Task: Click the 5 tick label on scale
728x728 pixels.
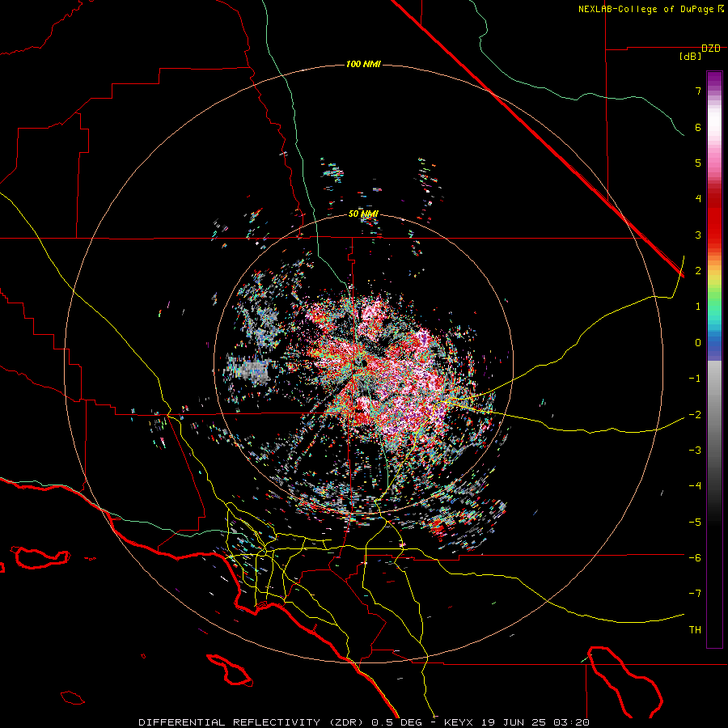Action: coord(698,163)
